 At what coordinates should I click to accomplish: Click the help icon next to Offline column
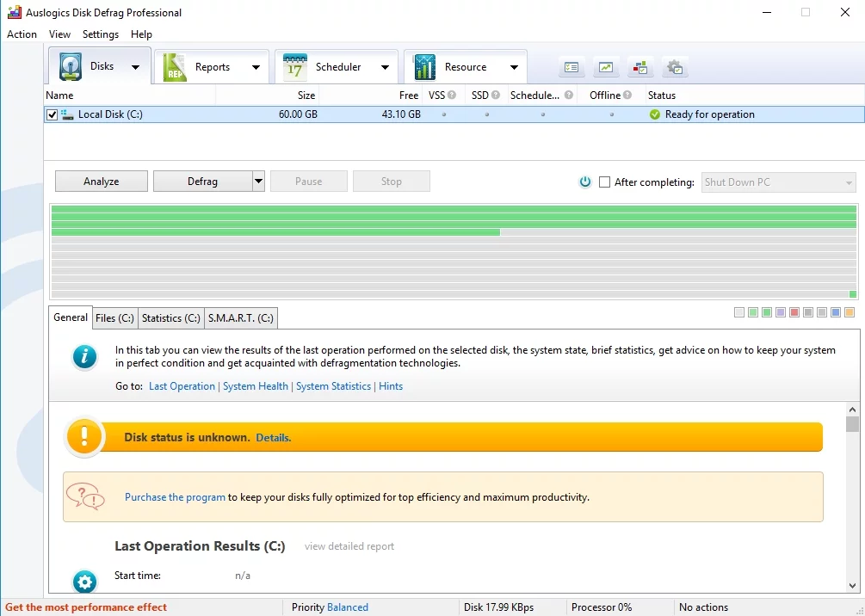coord(627,95)
